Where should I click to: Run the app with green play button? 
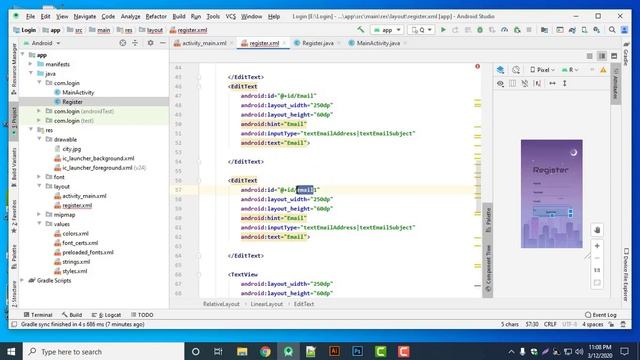pos(443,30)
